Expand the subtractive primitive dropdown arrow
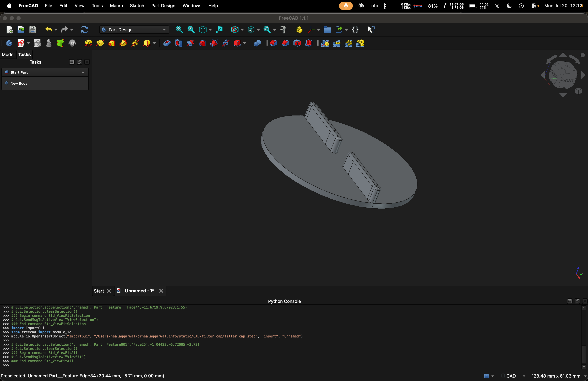The width and height of the screenshot is (588, 381). (245, 44)
